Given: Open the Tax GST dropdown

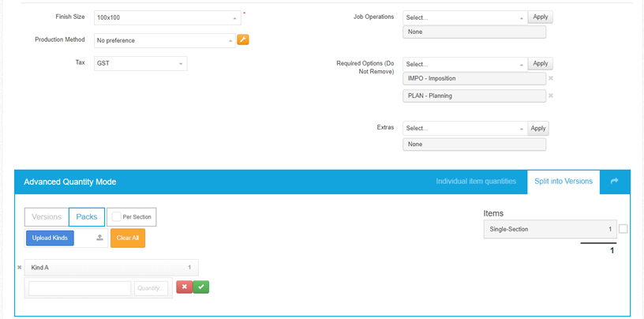Looking at the screenshot, I should tap(140, 64).
